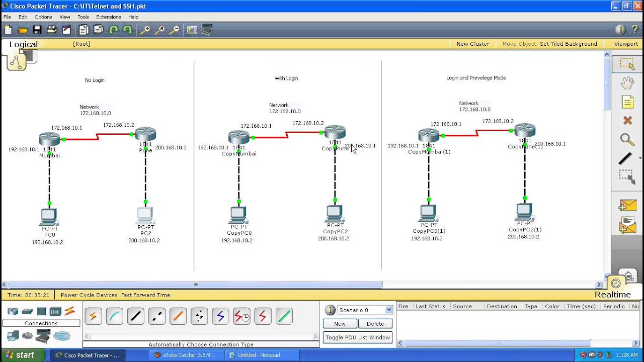Open the Edit menu
This screenshot has height=362, width=644.
tap(23, 17)
